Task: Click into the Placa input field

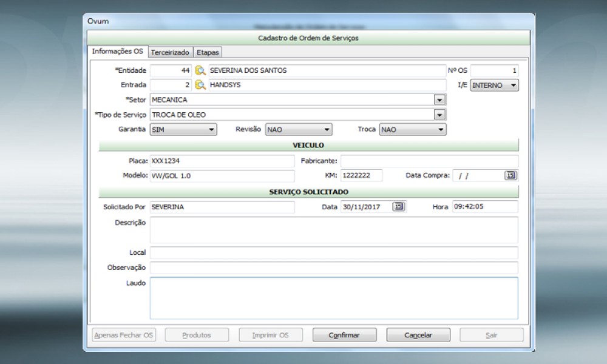Action: [222, 161]
